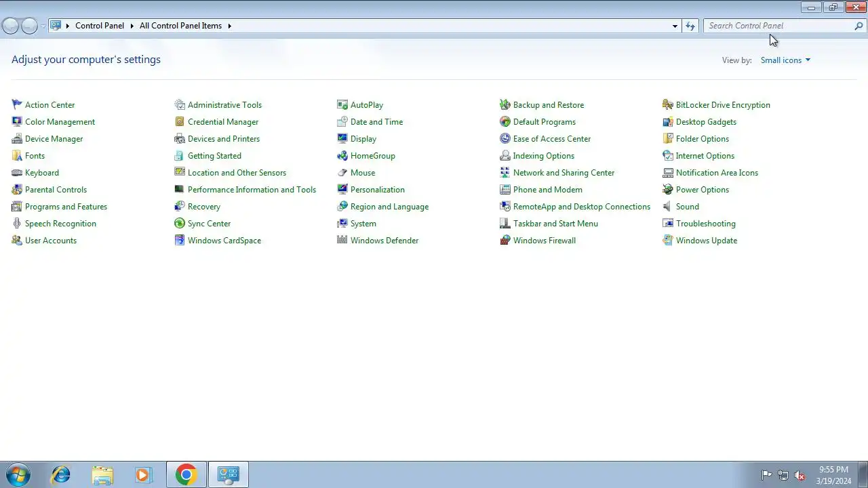
Task: Open Personalization settings
Action: coord(378,189)
